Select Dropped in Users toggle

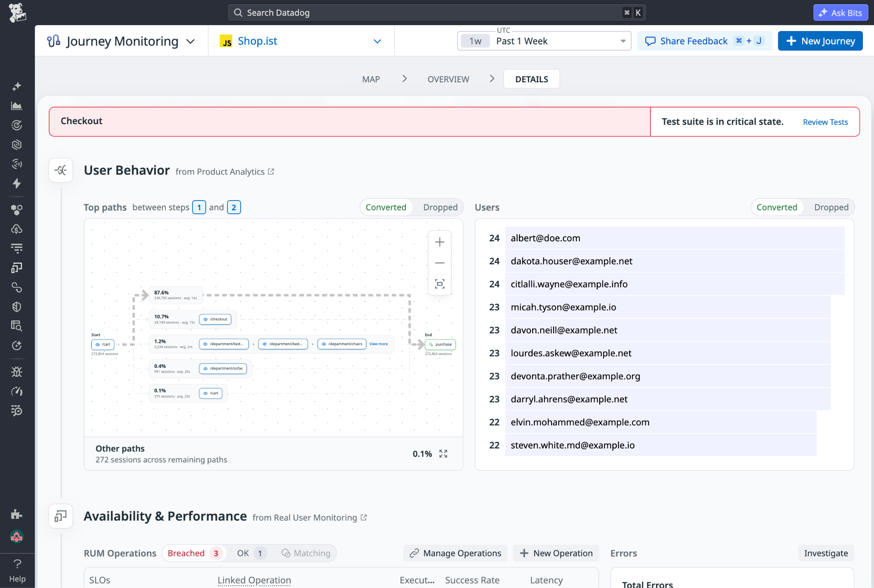(x=831, y=207)
